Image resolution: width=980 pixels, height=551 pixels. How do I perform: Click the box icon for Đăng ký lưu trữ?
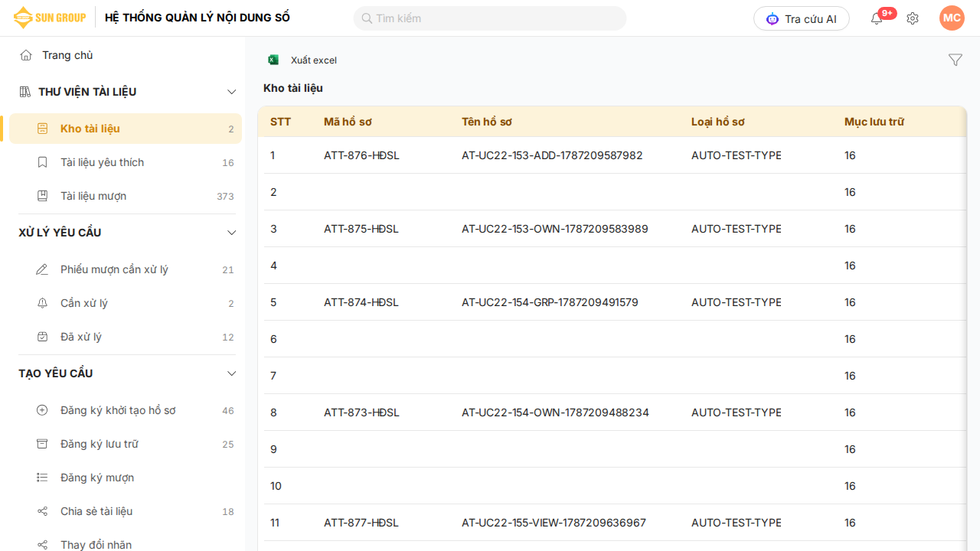click(x=43, y=444)
